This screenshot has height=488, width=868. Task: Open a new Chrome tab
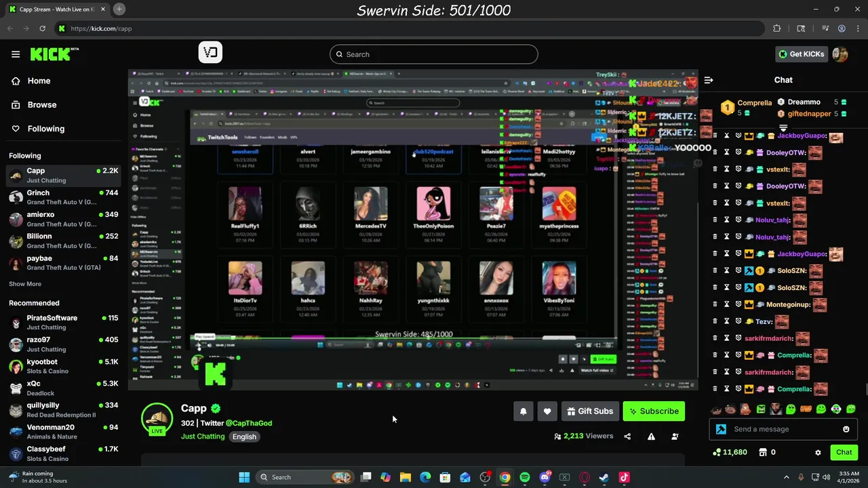pyautogui.click(x=119, y=9)
